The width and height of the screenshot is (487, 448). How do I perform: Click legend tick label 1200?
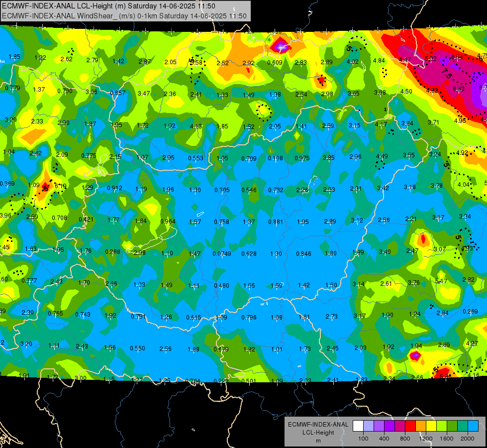[x=426, y=439]
